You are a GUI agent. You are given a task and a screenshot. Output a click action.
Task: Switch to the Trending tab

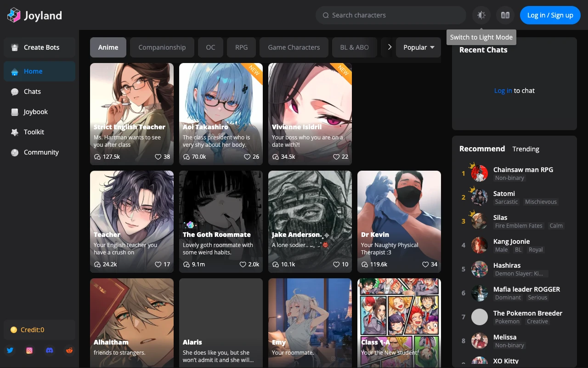point(526,149)
